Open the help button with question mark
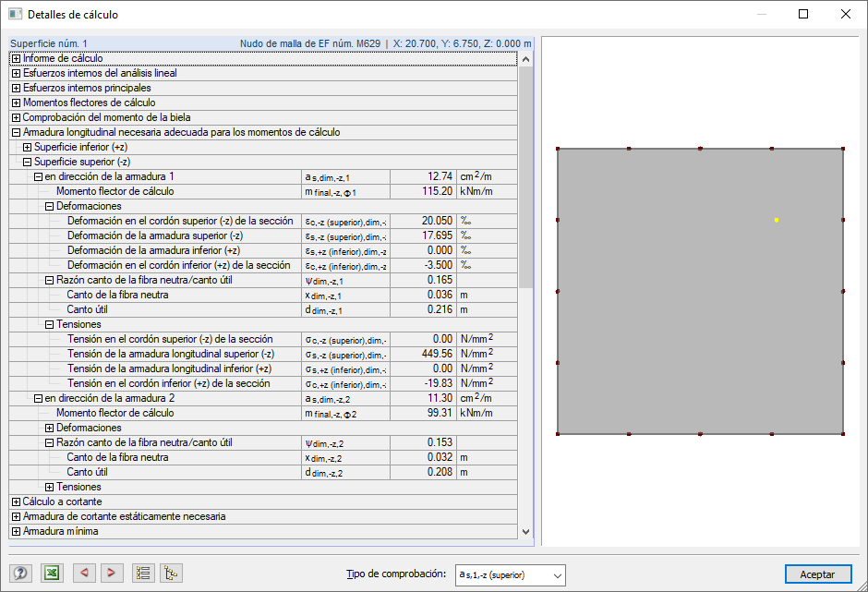Screen dimensions: 868x592 point(20,574)
